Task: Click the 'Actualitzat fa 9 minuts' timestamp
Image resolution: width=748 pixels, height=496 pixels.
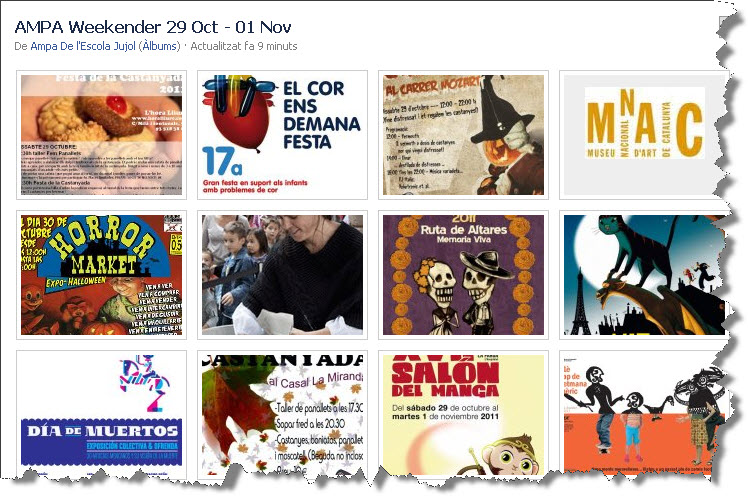Action: coord(244,46)
